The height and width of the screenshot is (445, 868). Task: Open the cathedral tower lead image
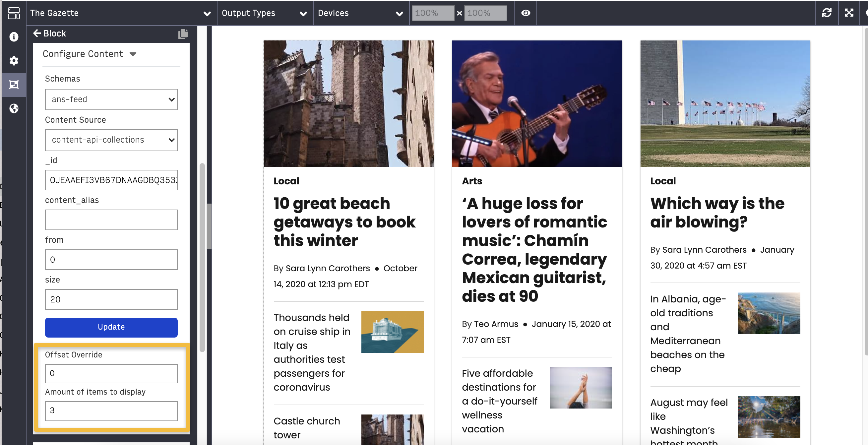348,103
